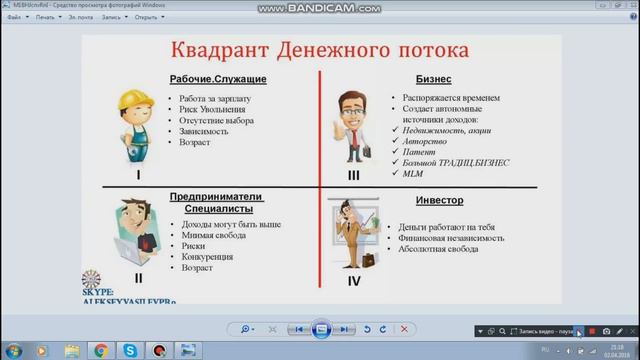
Task: Open the Windows Start menu
Action: pos(13,351)
